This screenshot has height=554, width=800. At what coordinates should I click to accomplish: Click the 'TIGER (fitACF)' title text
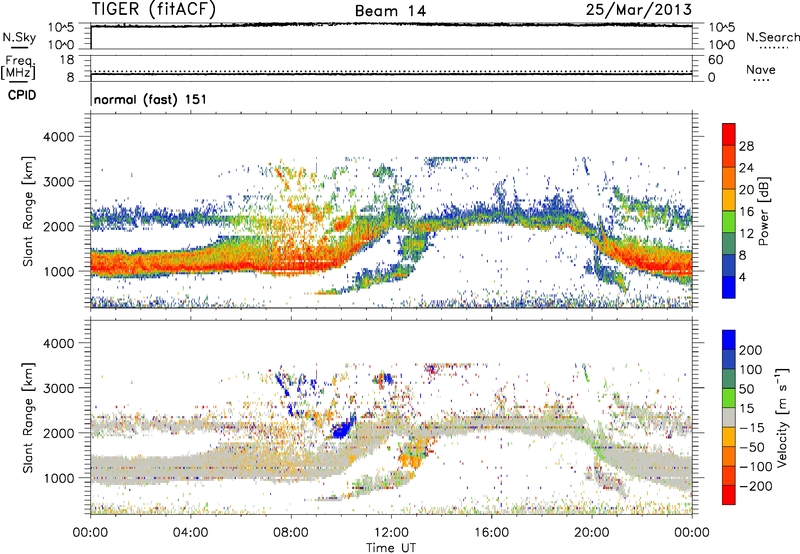(x=154, y=9)
